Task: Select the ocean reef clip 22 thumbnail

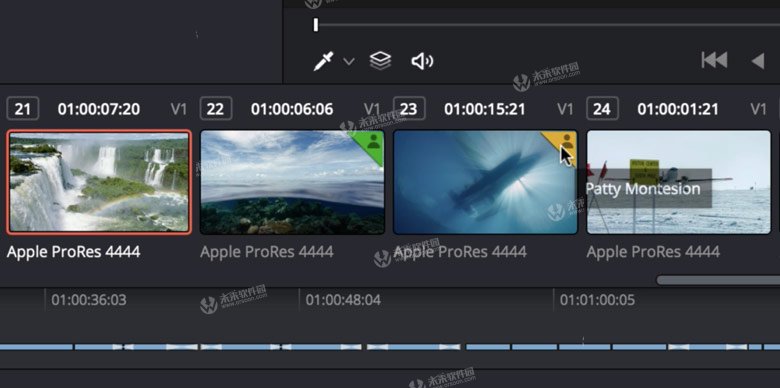Action: pyautogui.click(x=292, y=182)
